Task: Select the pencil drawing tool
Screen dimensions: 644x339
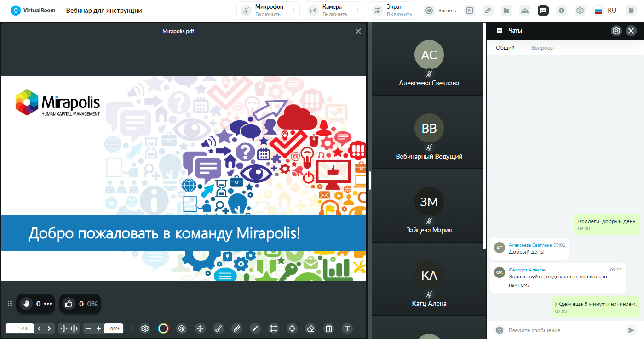Action: [237, 328]
